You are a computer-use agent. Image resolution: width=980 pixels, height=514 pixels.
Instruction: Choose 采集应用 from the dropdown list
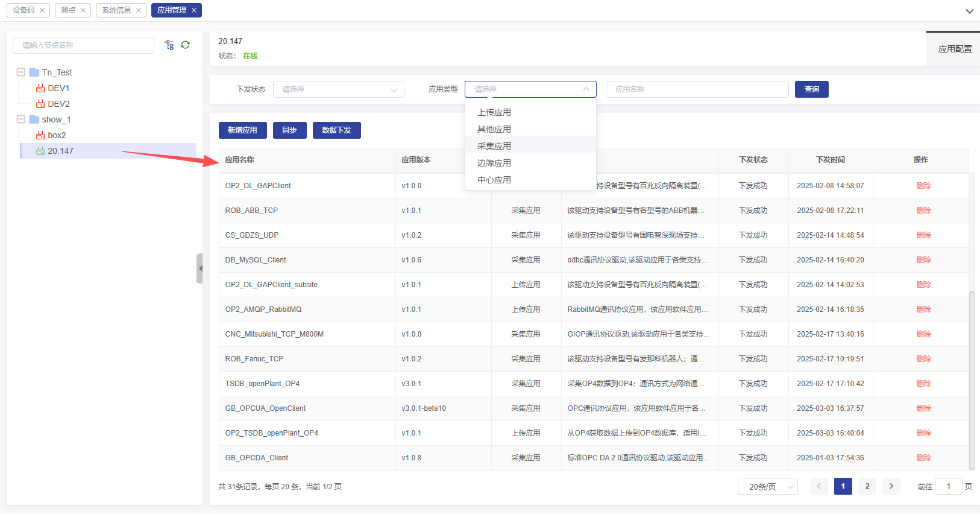click(x=494, y=146)
